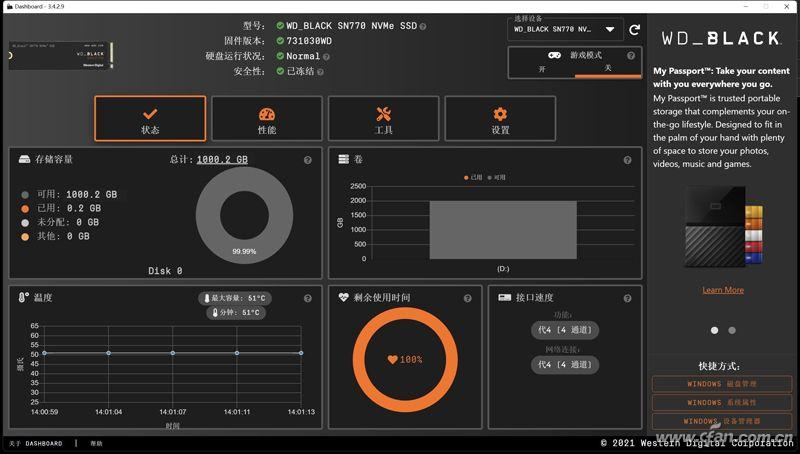Open the 工具 tools tab
This screenshot has height=454, width=800.
coord(383,118)
